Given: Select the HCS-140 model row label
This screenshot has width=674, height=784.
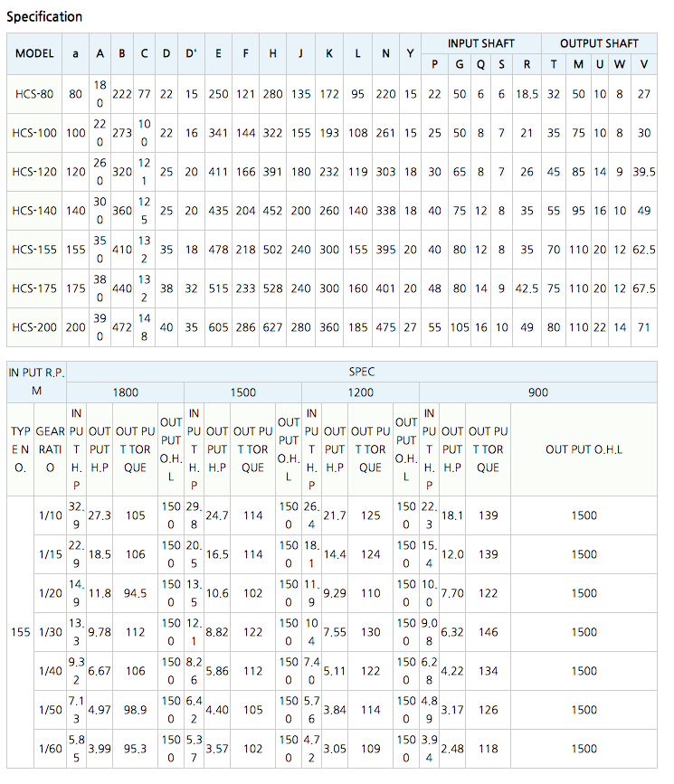Looking at the screenshot, I should click(34, 211).
